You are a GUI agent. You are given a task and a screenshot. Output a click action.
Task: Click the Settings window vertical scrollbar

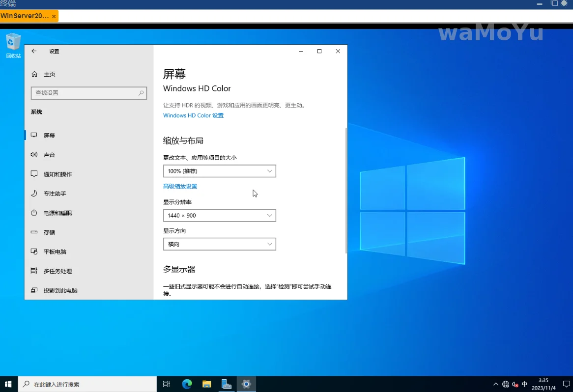pos(346,191)
